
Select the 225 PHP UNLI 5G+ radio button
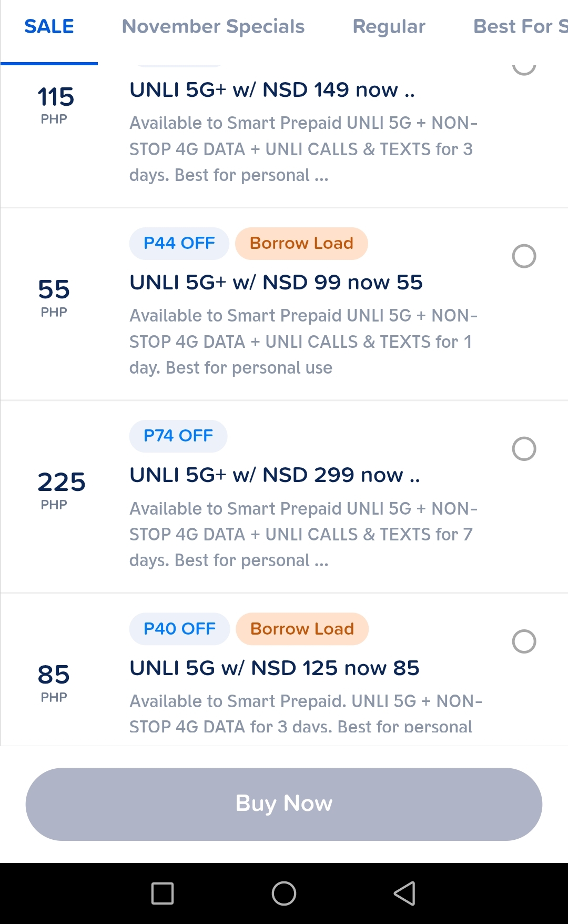click(x=524, y=449)
